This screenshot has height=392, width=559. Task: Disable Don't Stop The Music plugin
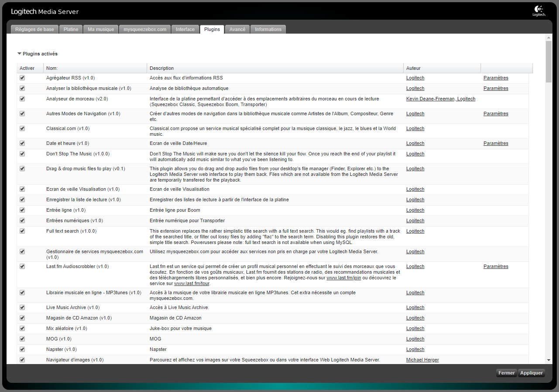coord(22,154)
